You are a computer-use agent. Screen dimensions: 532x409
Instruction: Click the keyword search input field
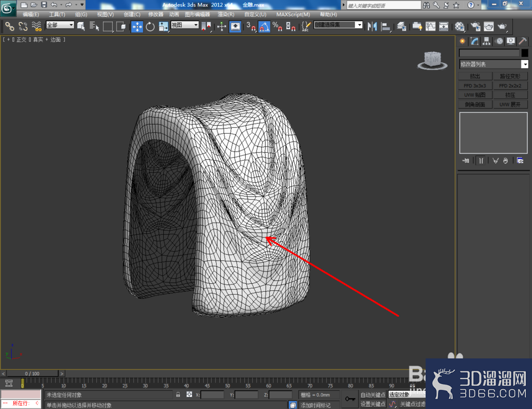384,5
